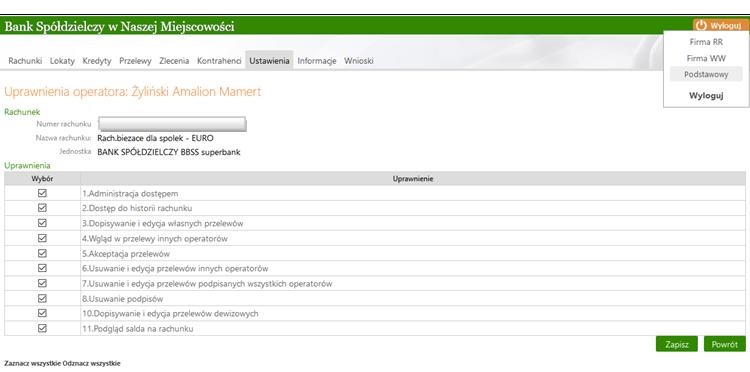This screenshot has width=750, height=372.
Task: Click text 'BANK SPÓŁDZIELCZY BBSS superbank'
Action: pos(169,153)
